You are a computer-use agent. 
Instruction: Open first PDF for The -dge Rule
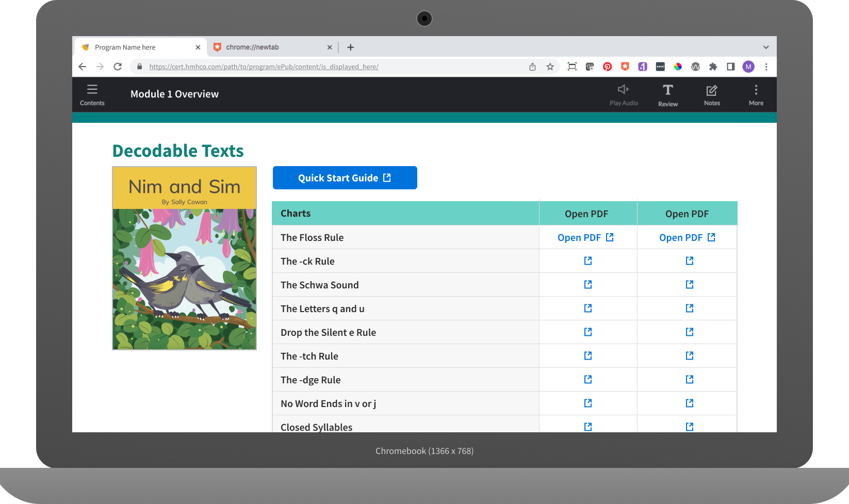click(x=588, y=380)
